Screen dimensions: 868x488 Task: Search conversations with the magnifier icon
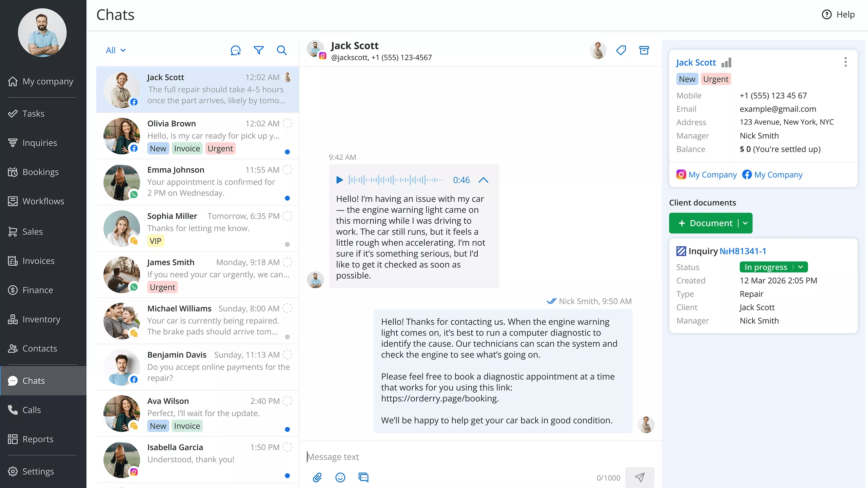pos(282,50)
